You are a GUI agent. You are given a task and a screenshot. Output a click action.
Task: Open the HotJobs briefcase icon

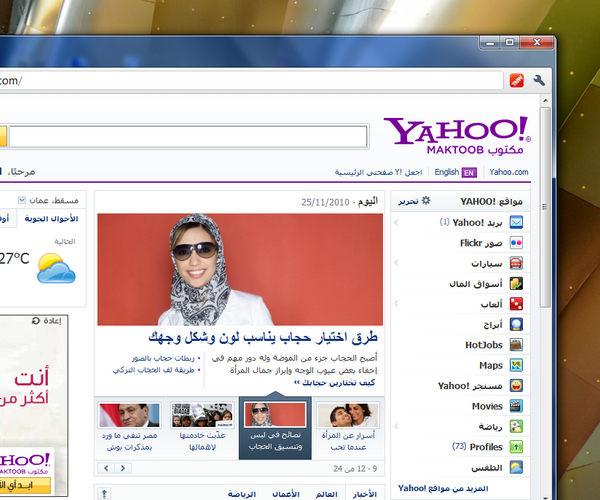[516, 345]
